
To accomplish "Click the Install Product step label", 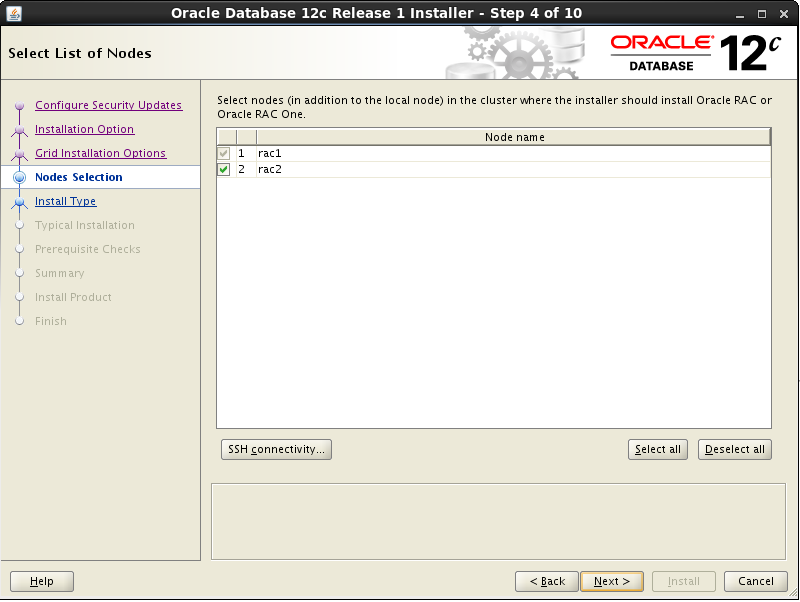I will (73, 297).
